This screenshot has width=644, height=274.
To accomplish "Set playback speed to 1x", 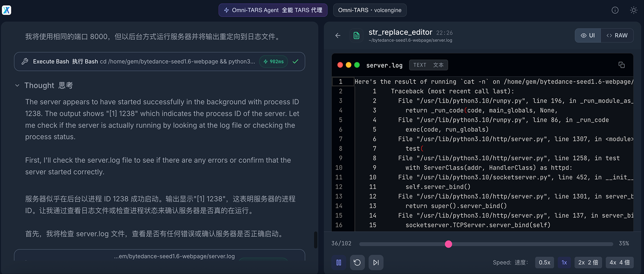I will point(564,263).
